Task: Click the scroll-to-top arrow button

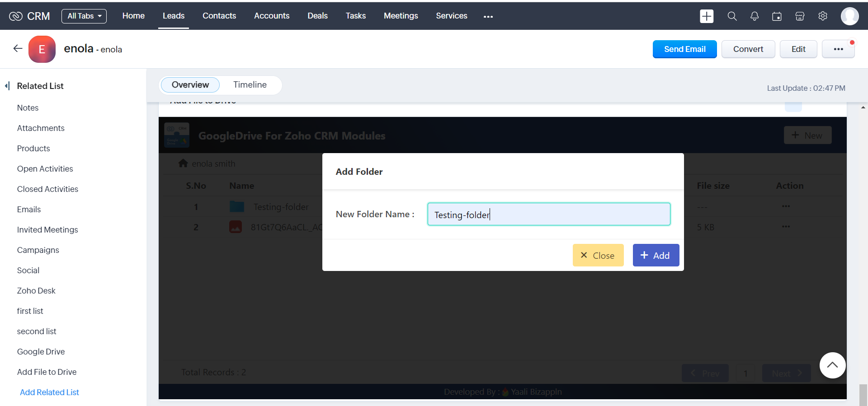Action: pyautogui.click(x=832, y=365)
